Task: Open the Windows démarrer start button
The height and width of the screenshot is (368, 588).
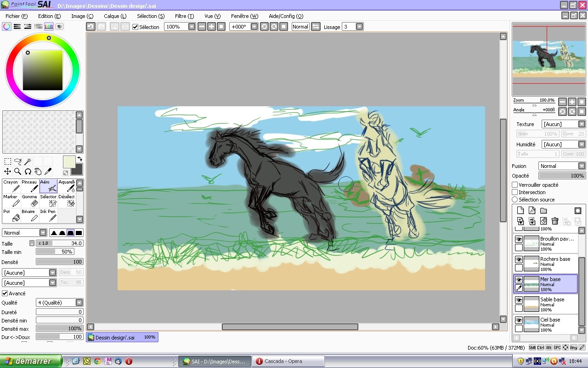Action: point(31,361)
